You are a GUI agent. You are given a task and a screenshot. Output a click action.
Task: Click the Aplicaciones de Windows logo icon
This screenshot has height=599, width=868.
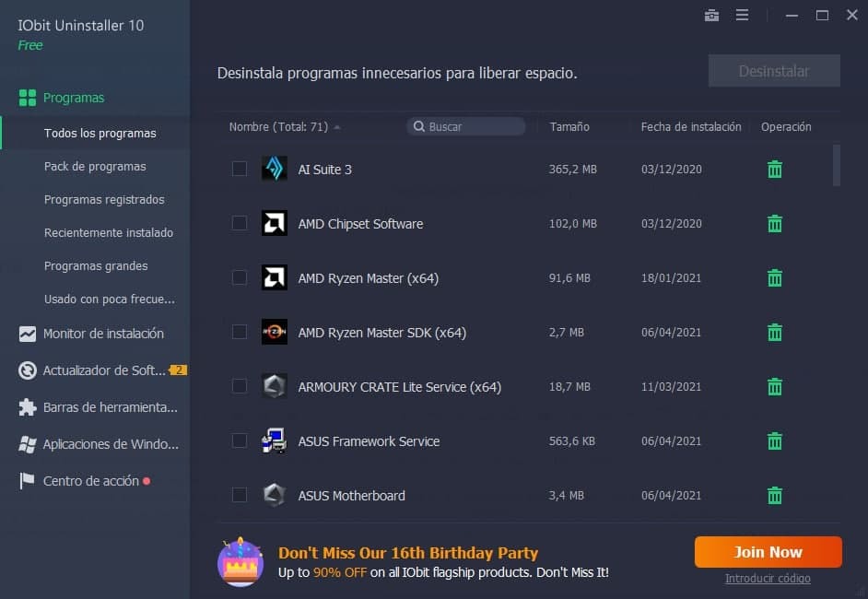pos(27,444)
